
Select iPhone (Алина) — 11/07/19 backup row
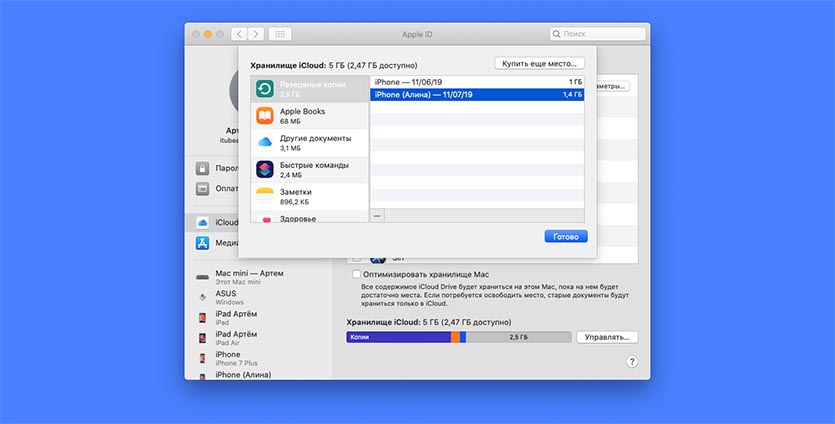pos(478,94)
